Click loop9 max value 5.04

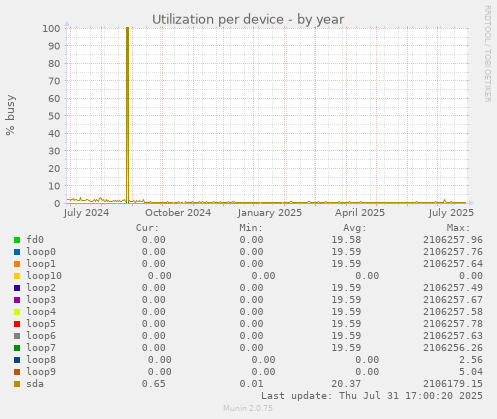pyautogui.click(x=471, y=372)
